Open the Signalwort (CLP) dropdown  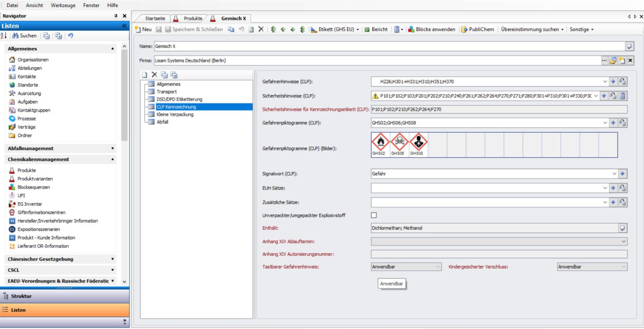614,174
